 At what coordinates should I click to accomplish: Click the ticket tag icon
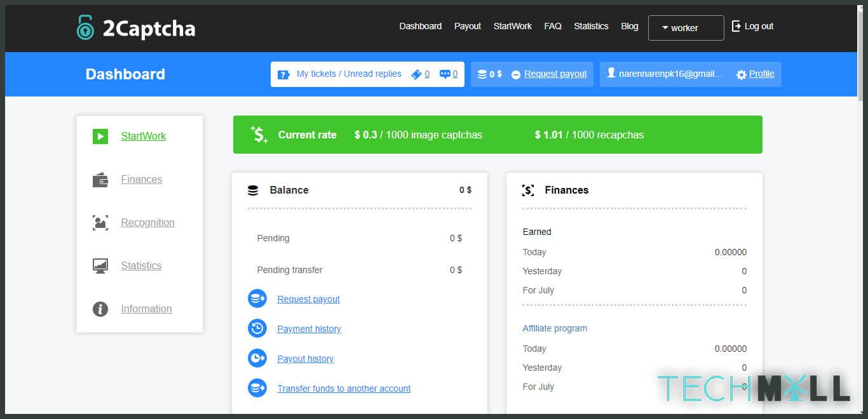(416, 74)
